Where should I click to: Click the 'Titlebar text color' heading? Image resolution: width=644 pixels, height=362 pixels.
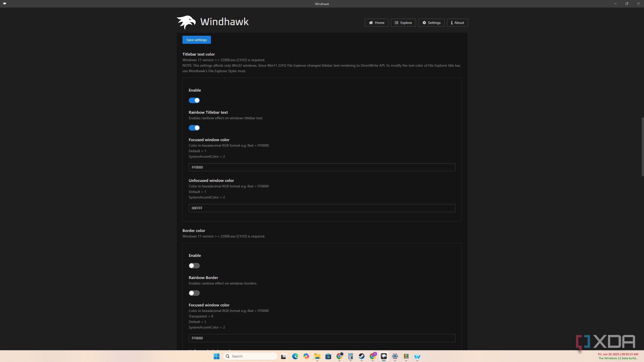[x=199, y=54]
